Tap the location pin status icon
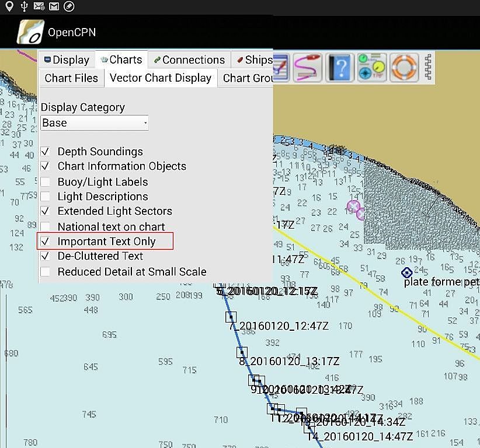This screenshot has width=480, height=448. (9, 6)
